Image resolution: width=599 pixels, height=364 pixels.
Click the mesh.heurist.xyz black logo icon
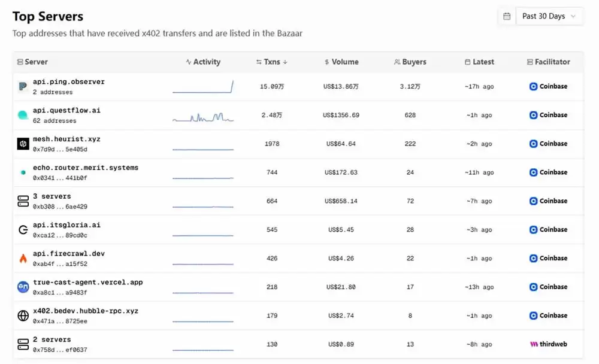[23, 144]
